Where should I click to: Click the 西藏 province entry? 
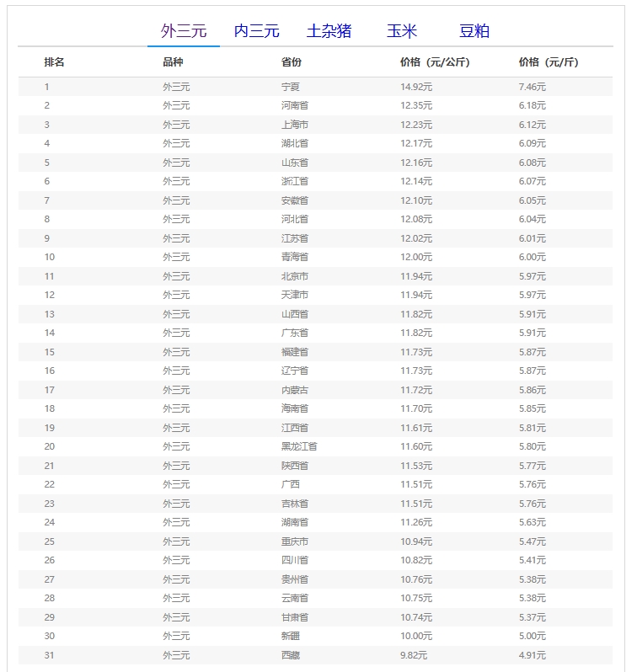point(290,655)
